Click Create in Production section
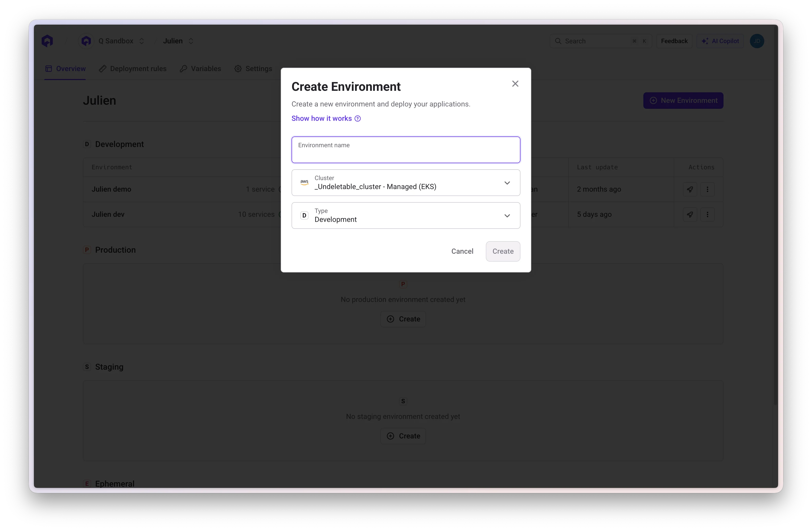The height and width of the screenshot is (531, 812). [x=403, y=319]
